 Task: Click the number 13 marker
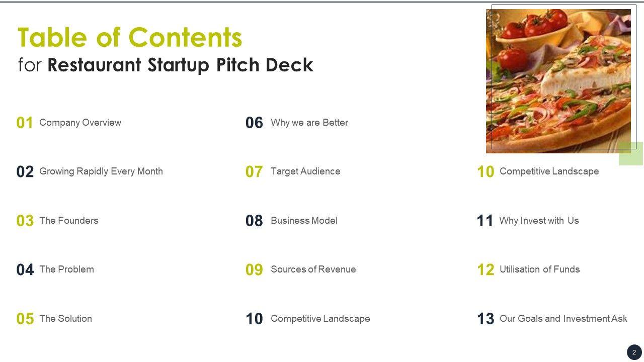pyautogui.click(x=486, y=319)
